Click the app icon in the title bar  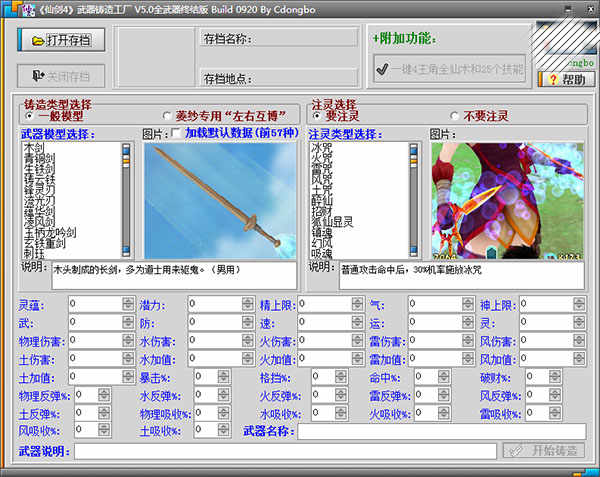tap(28, 10)
